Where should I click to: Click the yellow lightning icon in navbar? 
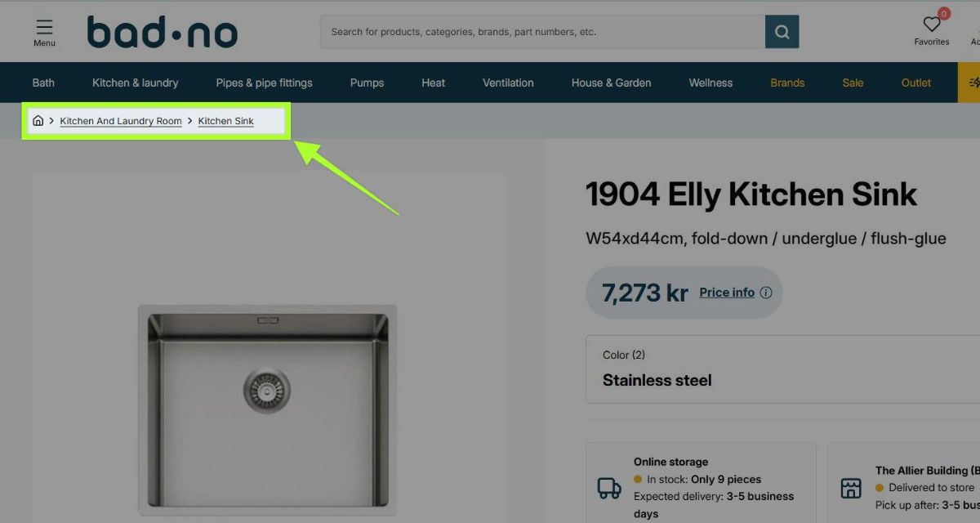[x=973, y=83]
